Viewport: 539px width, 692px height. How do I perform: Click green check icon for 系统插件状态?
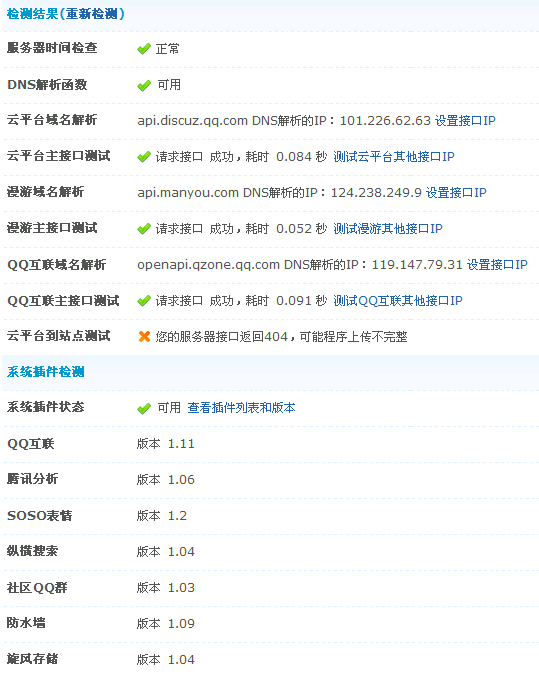(x=144, y=408)
